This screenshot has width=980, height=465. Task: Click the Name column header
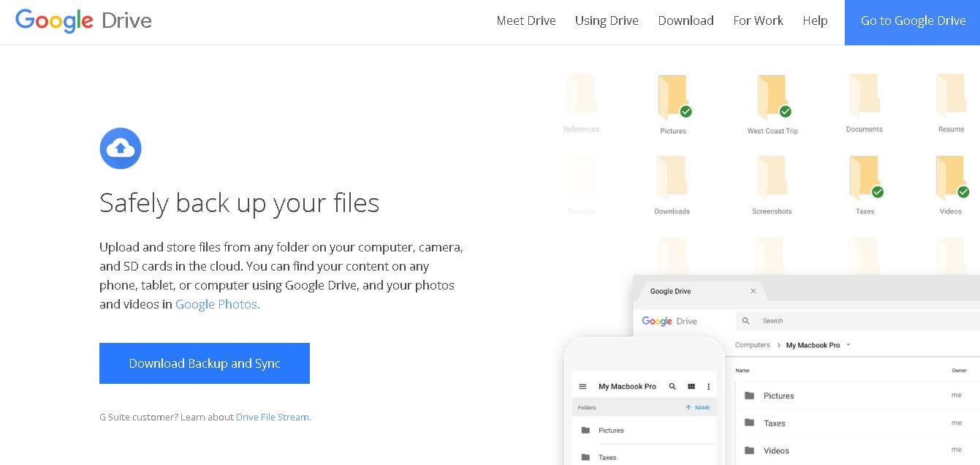742,371
